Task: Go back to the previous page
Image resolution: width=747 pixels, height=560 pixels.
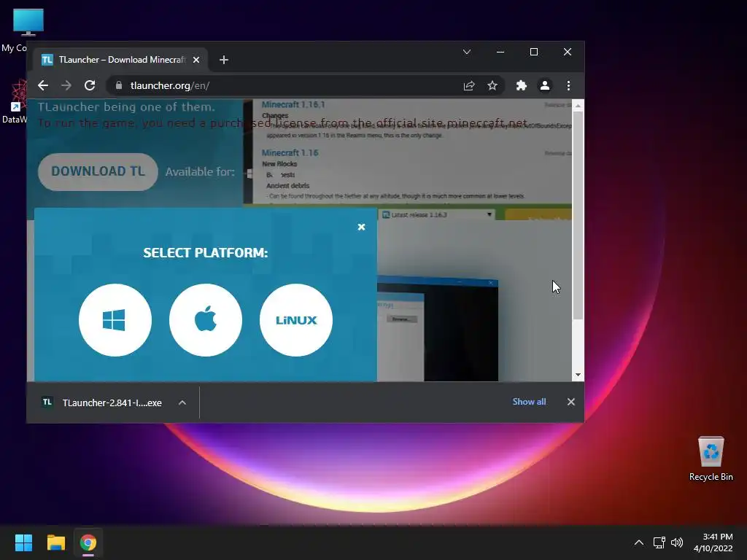Action: pyautogui.click(x=43, y=85)
